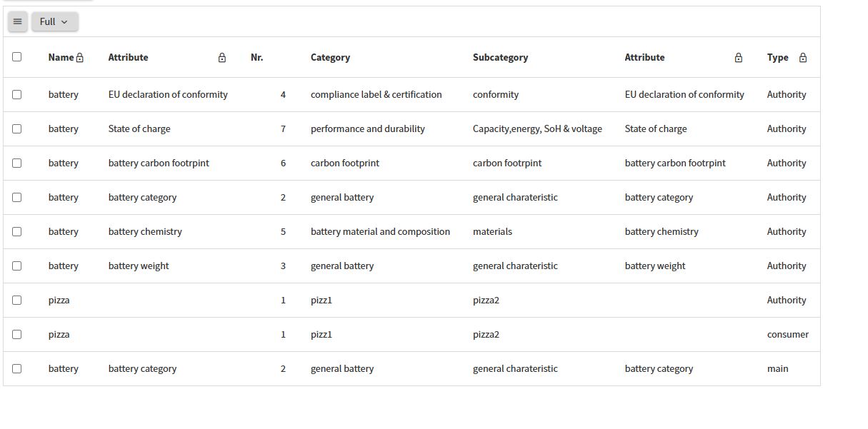The width and height of the screenshot is (868, 429).
Task: Select the EU declaration of conformity row checkbox
Action: [17, 94]
